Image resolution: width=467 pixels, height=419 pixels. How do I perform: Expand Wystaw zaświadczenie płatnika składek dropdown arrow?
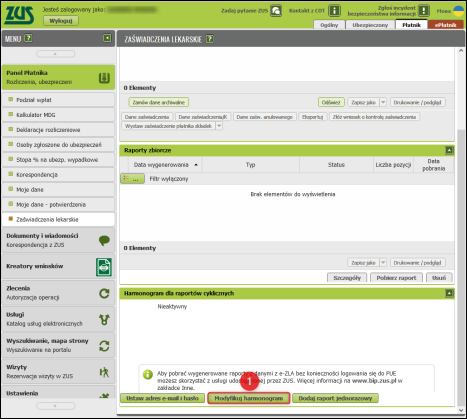pyautogui.click(x=219, y=126)
